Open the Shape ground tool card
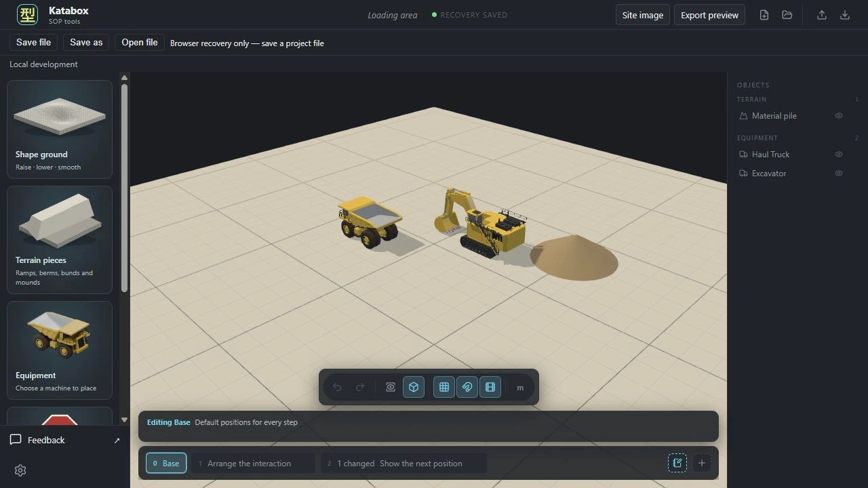 click(60, 129)
